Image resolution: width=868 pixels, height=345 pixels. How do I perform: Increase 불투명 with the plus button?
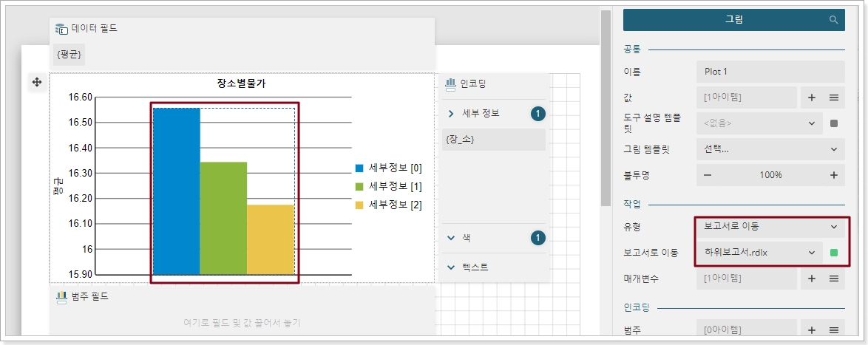coord(833,175)
